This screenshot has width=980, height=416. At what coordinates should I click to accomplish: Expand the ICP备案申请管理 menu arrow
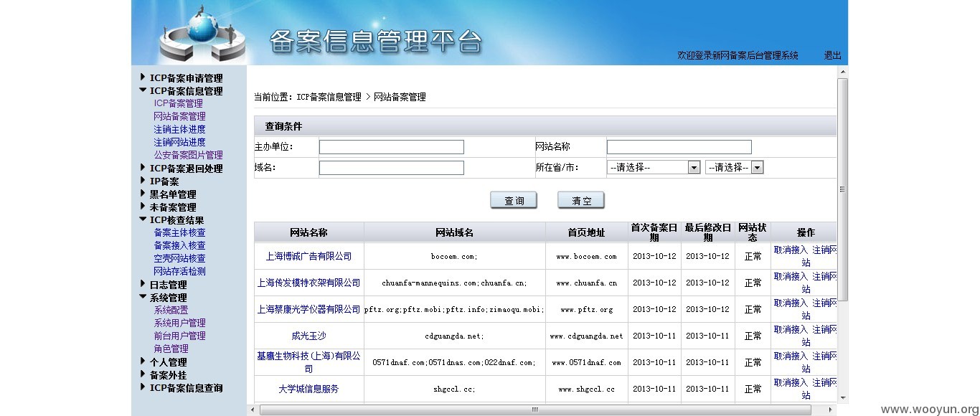tap(143, 77)
